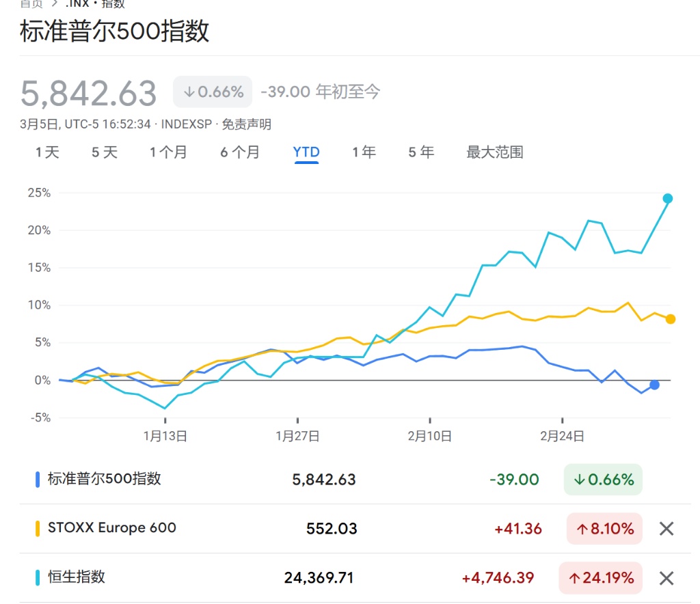This screenshot has width=700, height=604.
Task: Click the cyan marker beside 恒生指数
Action: click(x=38, y=577)
